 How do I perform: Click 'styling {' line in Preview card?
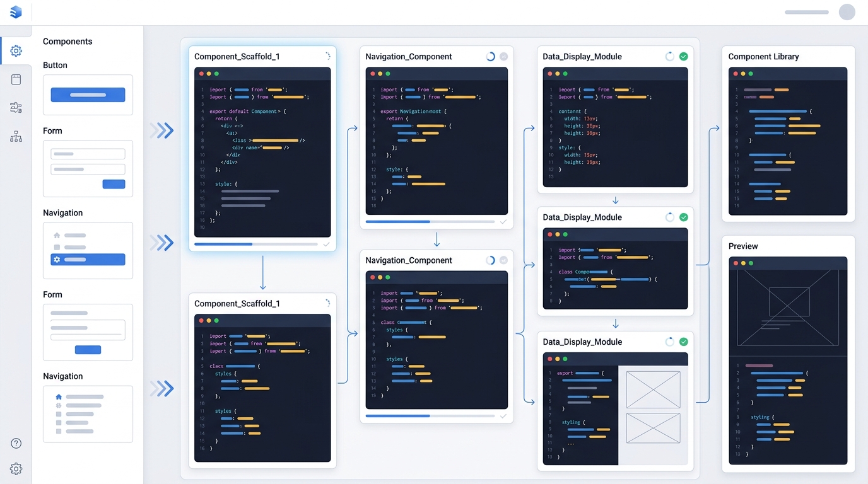(762, 417)
